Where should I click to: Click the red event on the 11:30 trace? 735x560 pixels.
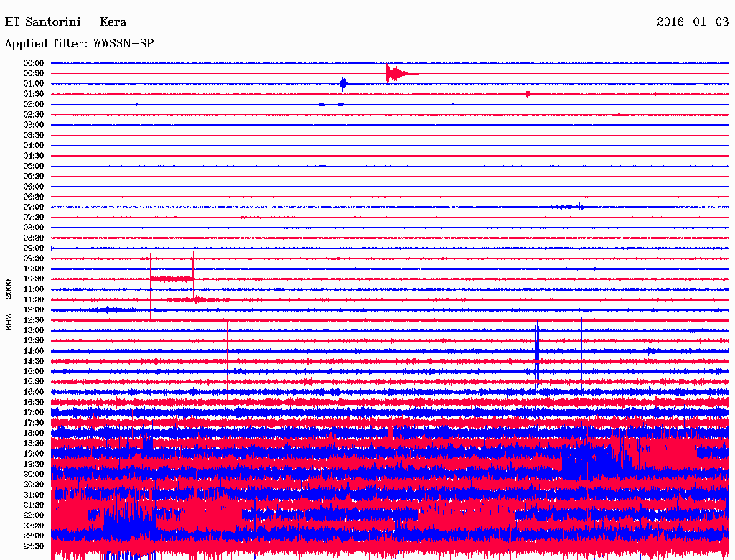[x=198, y=299]
